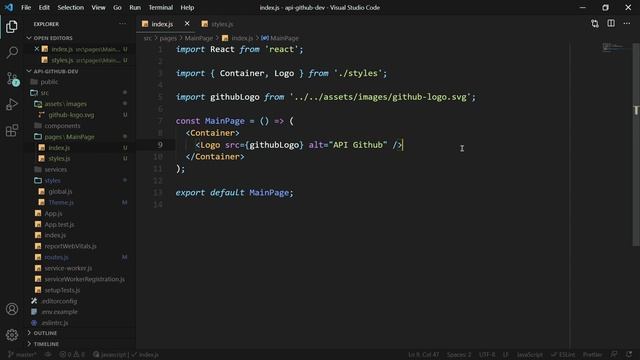This screenshot has width=640, height=360.
Task: Click Spaces: 2 indentation setting
Action: click(459, 354)
